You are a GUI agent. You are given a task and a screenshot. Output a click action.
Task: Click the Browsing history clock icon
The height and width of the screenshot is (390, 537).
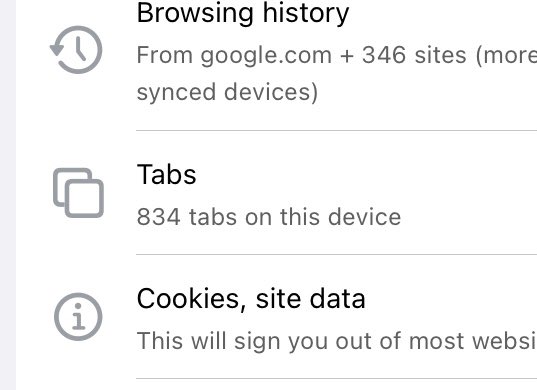tap(76, 50)
